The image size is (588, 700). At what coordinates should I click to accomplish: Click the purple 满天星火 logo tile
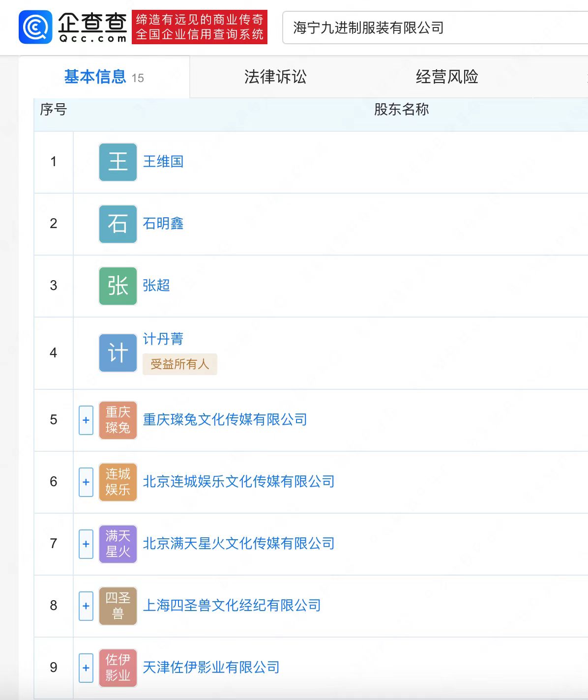118,544
